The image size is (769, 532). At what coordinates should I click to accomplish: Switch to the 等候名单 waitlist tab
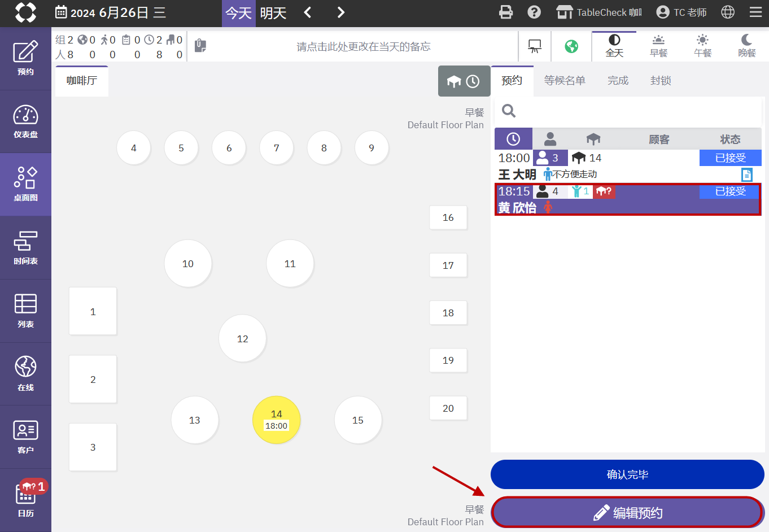point(565,81)
